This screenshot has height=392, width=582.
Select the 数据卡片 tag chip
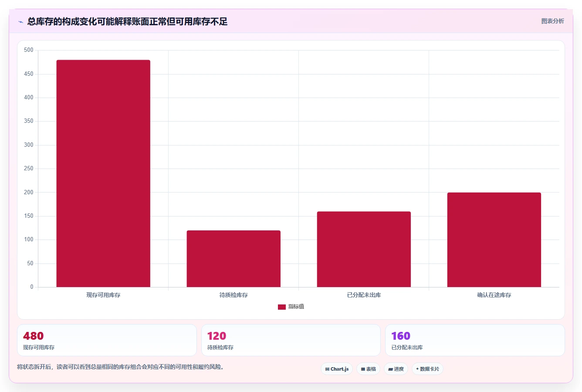point(427,369)
